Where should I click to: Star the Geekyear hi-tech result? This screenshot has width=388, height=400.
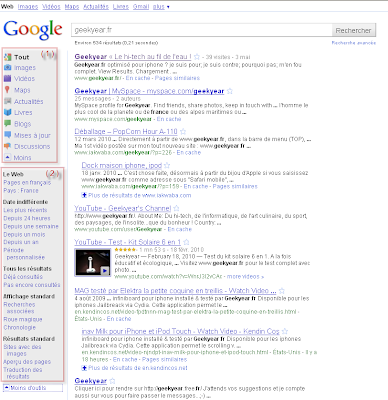[197, 57]
